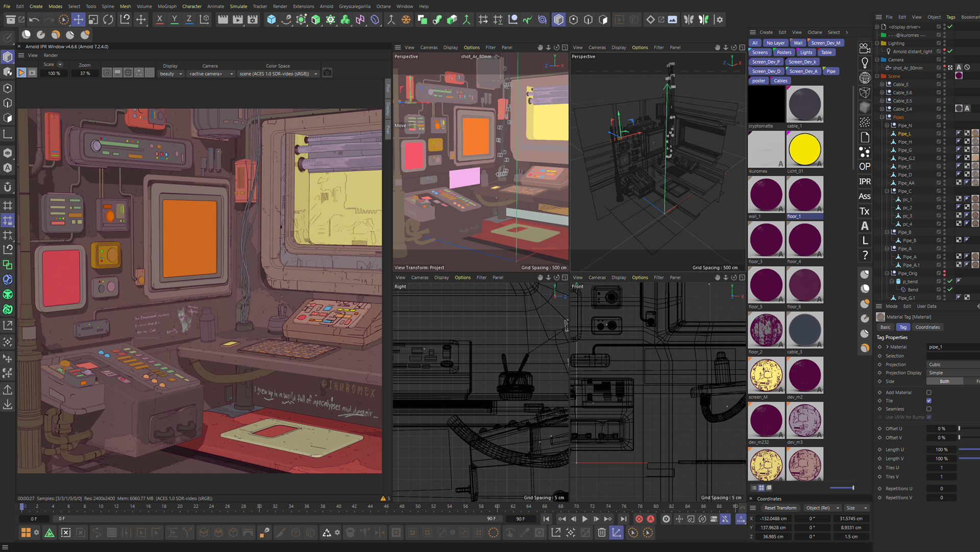Select the Rotate tool
This screenshot has width=980, height=552.
pos(108,19)
